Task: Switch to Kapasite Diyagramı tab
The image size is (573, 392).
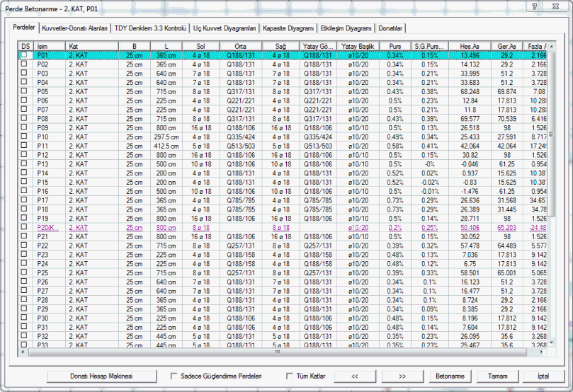Action: tap(288, 28)
